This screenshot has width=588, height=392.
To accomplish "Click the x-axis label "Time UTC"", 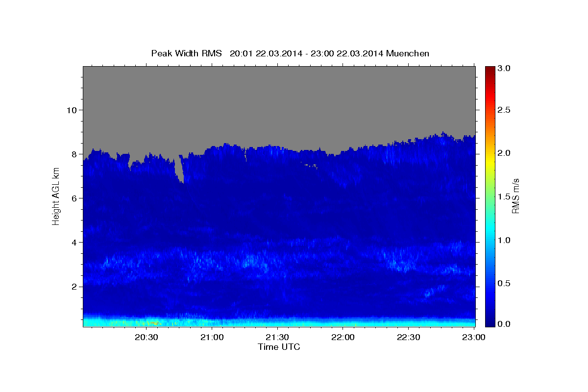I will click(279, 347).
